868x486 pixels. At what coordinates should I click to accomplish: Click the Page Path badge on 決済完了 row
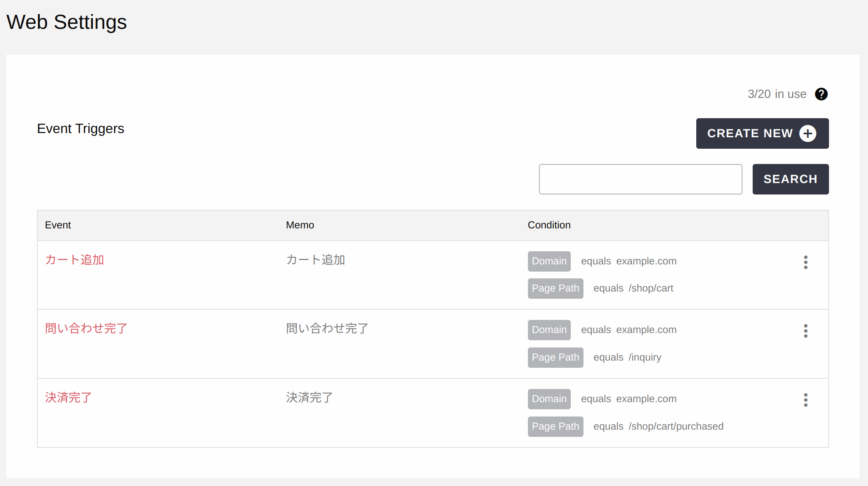[x=555, y=426]
